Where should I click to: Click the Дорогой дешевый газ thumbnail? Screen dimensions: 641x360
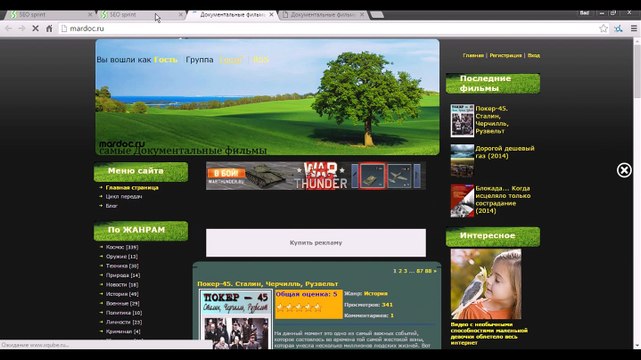tap(462, 160)
